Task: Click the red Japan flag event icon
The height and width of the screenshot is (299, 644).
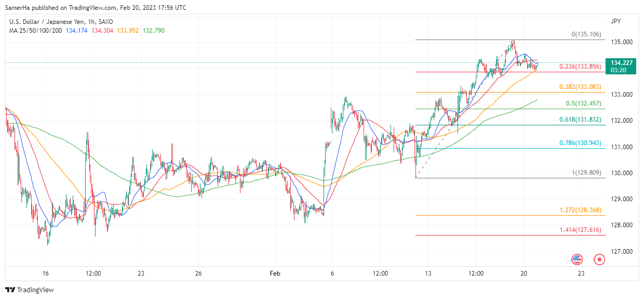Action: tap(599, 259)
